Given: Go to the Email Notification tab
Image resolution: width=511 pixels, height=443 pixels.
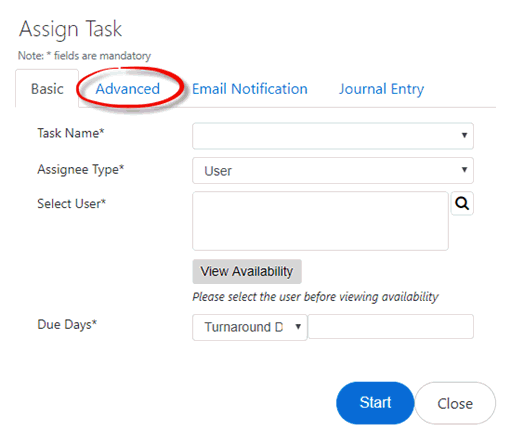Looking at the screenshot, I should pos(250,89).
